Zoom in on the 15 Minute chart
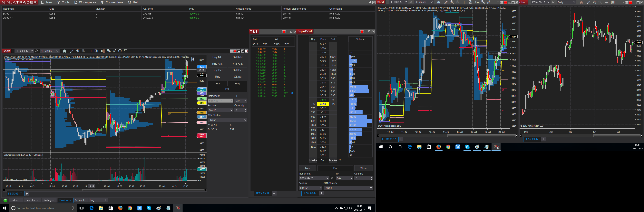This screenshot has width=644, height=212. coord(78,51)
